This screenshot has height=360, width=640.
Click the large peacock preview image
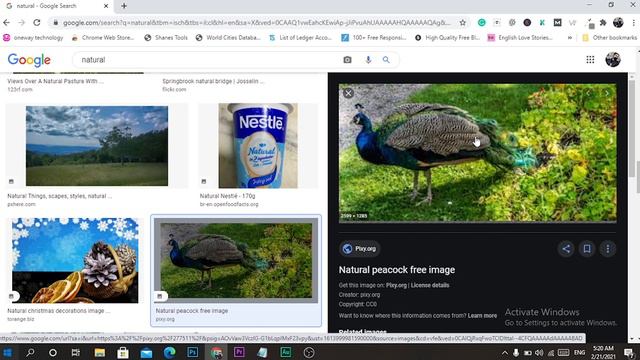click(478, 153)
